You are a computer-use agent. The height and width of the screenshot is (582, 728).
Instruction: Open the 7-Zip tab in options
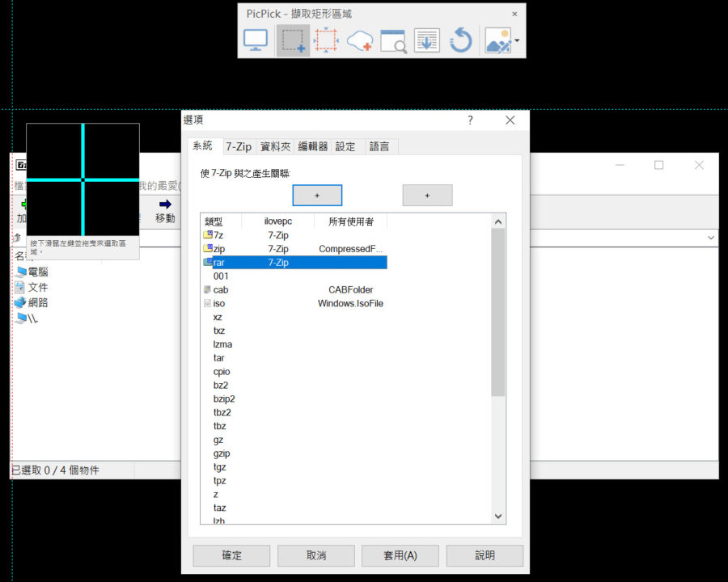coord(239,146)
